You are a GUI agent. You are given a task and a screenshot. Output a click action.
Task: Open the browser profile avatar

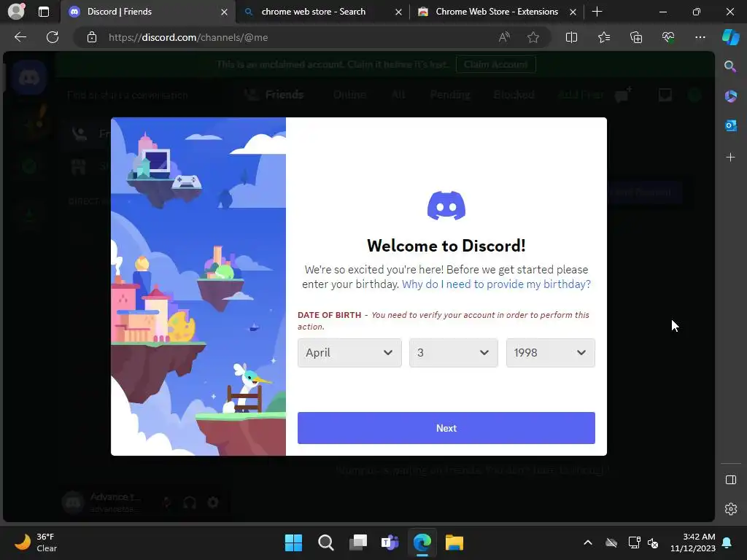click(x=17, y=12)
